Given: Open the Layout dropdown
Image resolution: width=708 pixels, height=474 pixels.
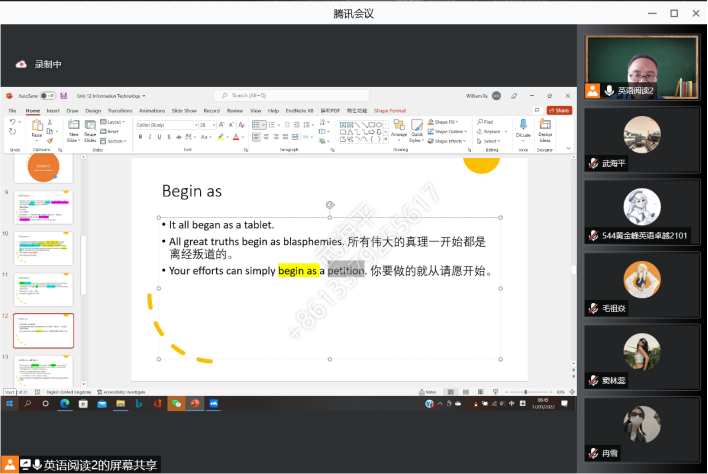Looking at the screenshot, I should click(112, 122).
